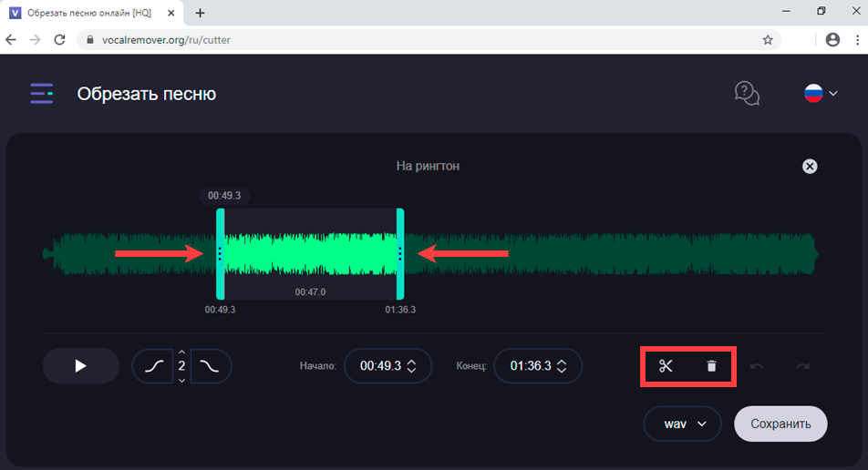
Task: Minimize the browser window
Action: tap(786, 11)
